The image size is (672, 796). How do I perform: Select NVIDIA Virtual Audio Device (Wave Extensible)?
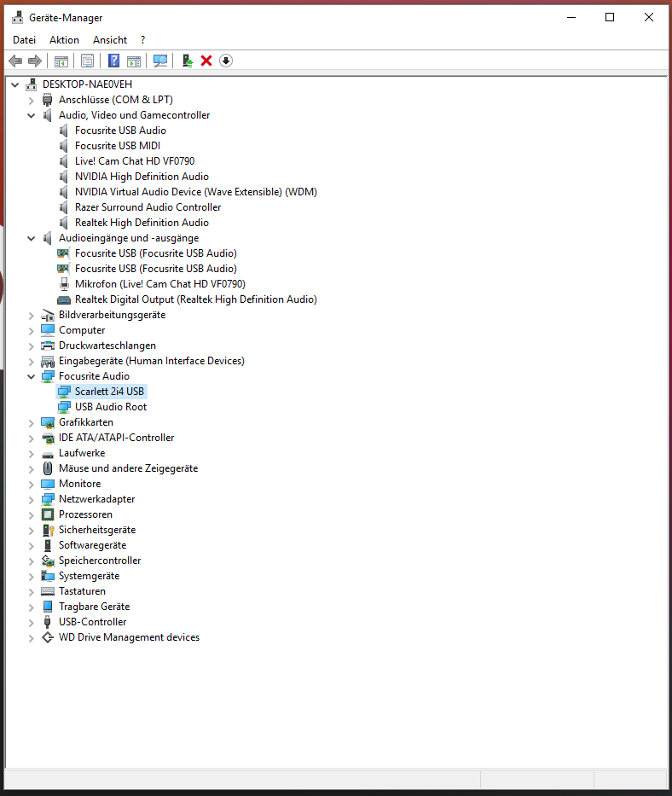pos(196,192)
